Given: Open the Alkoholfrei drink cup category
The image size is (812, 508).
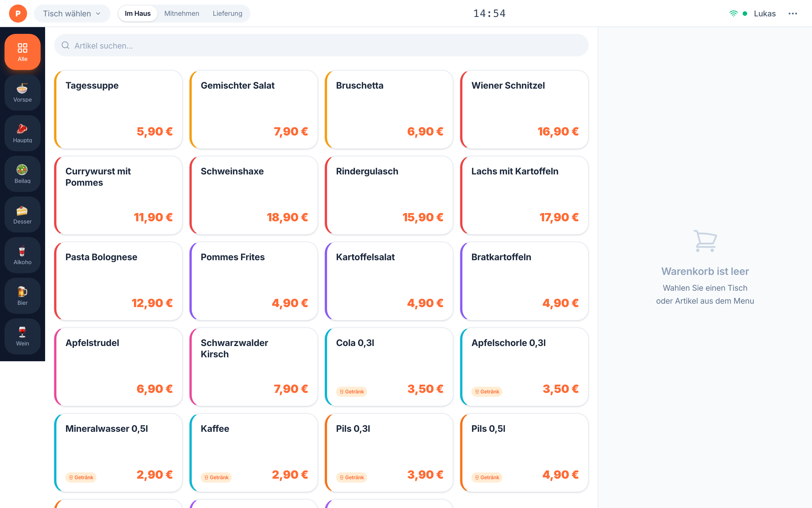Looking at the screenshot, I should pos(23,255).
